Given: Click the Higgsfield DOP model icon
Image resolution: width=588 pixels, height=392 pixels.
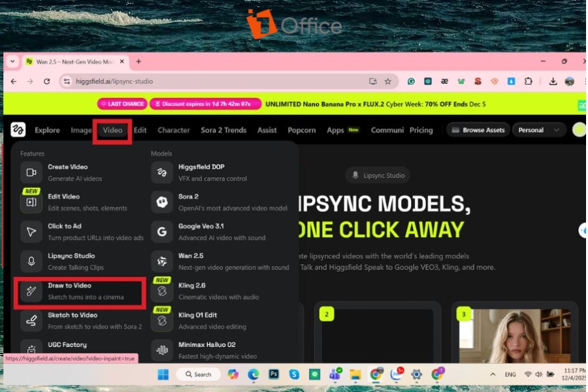Looking at the screenshot, I should (x=161, y=172).
